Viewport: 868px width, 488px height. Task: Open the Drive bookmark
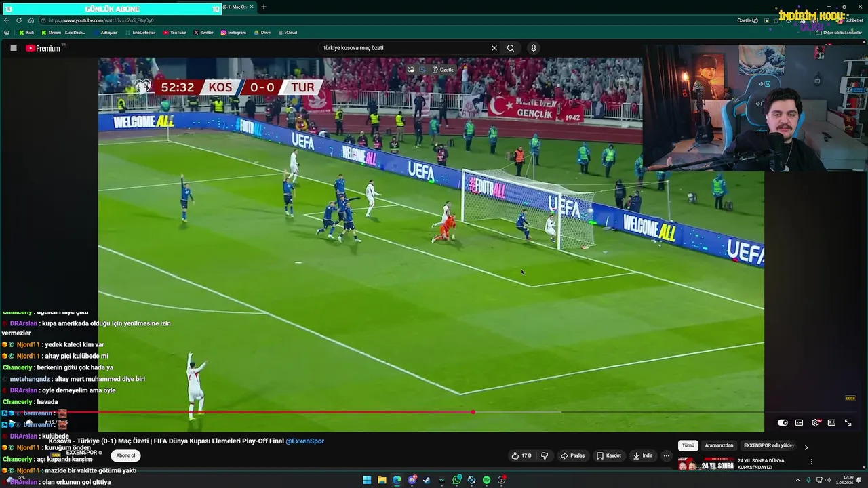262,33
